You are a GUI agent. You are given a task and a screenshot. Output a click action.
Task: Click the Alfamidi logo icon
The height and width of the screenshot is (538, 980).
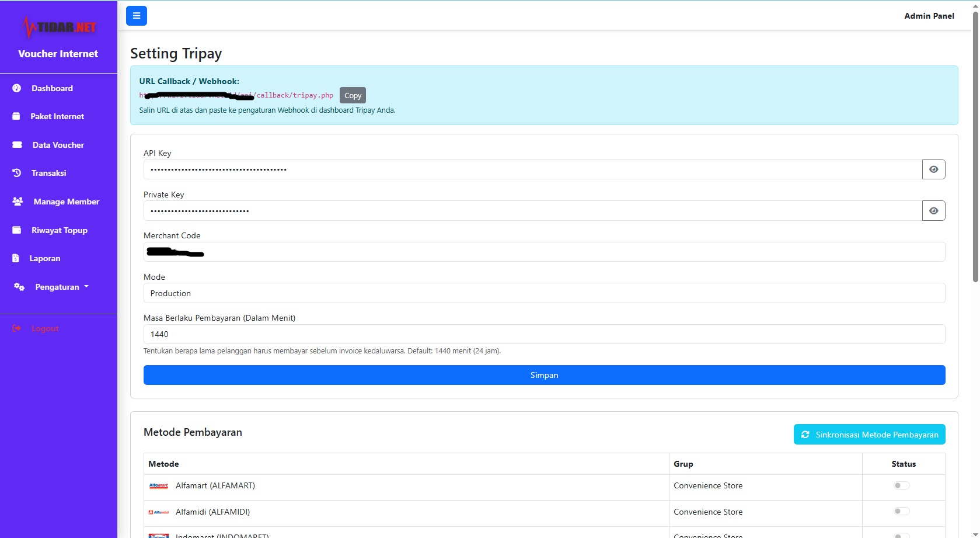pos(159,512)
